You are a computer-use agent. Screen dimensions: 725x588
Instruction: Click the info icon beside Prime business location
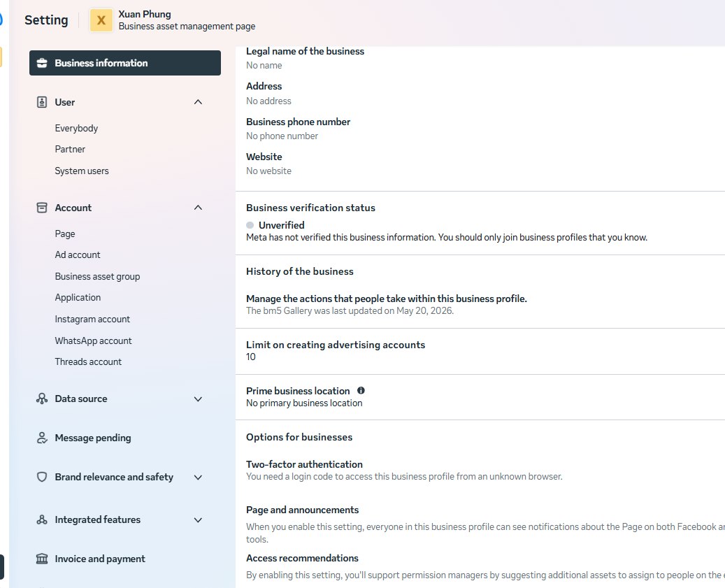point(361,391)
